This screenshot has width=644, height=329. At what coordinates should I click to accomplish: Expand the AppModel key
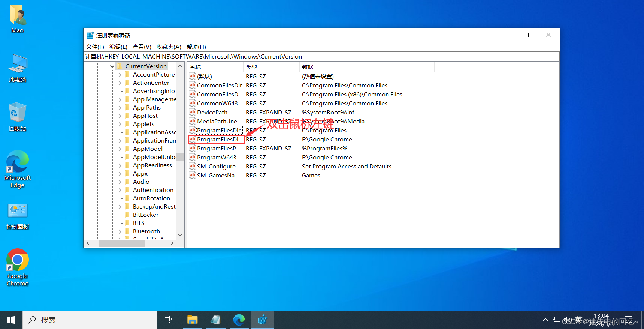pyautogui.click(x=120, y=149)
